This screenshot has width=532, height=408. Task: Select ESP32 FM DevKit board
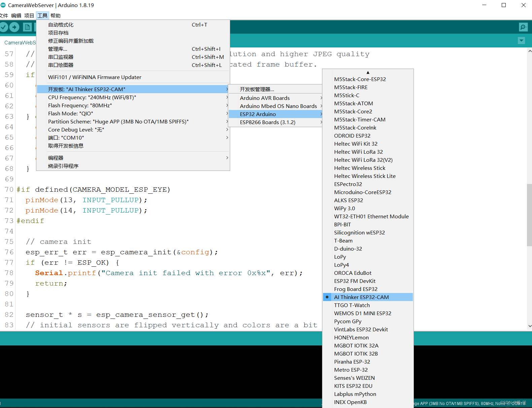click(x=367, y=281)
